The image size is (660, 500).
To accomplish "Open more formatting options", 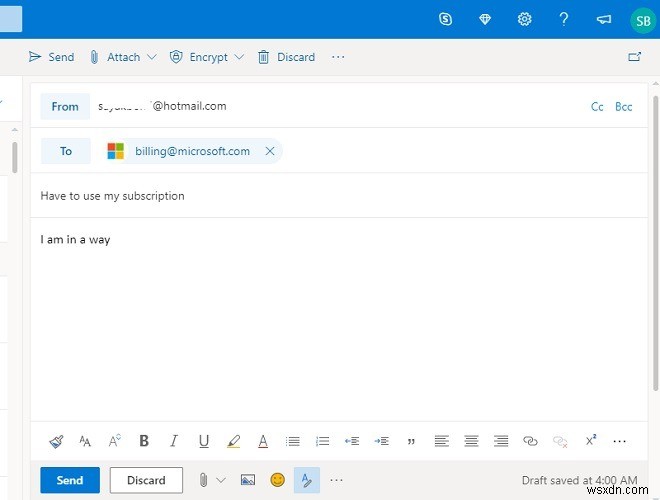I will click(x=620, y=441).
